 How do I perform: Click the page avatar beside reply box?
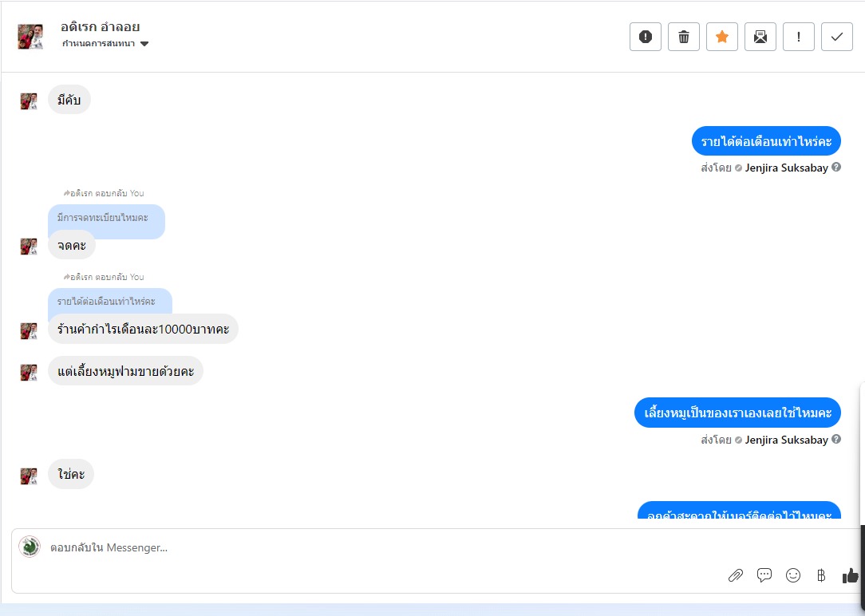coord(30,547)
